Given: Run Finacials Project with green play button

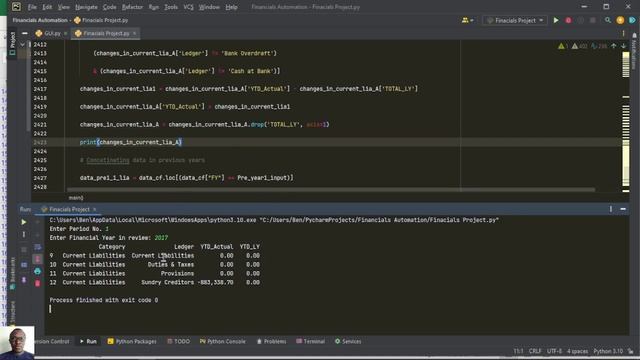Looking at the screenshot, I should [x=556, y=20].
